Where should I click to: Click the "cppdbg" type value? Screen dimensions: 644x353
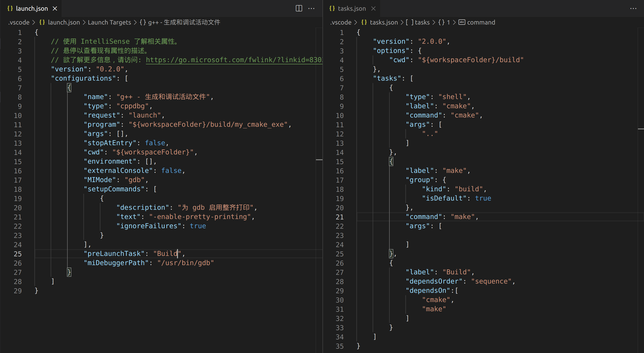click(132, 106)
